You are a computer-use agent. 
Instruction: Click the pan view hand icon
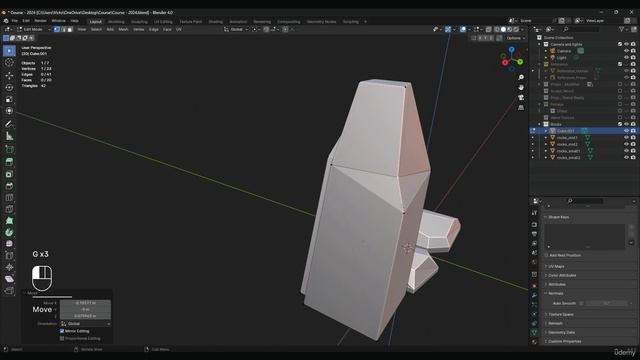point(521,87)
